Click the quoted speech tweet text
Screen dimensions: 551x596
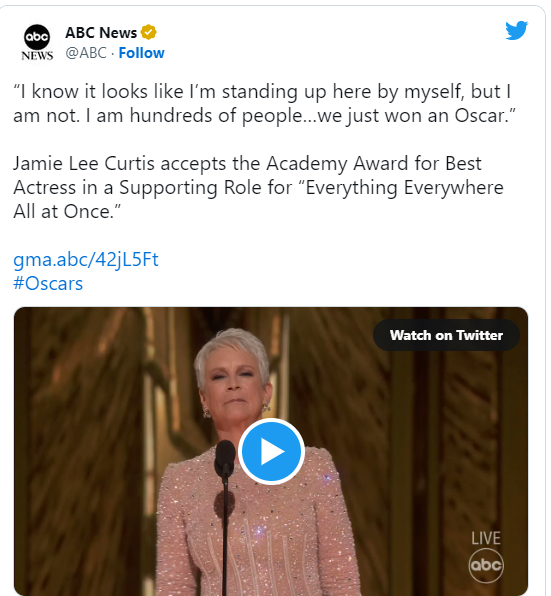(264, 103)
